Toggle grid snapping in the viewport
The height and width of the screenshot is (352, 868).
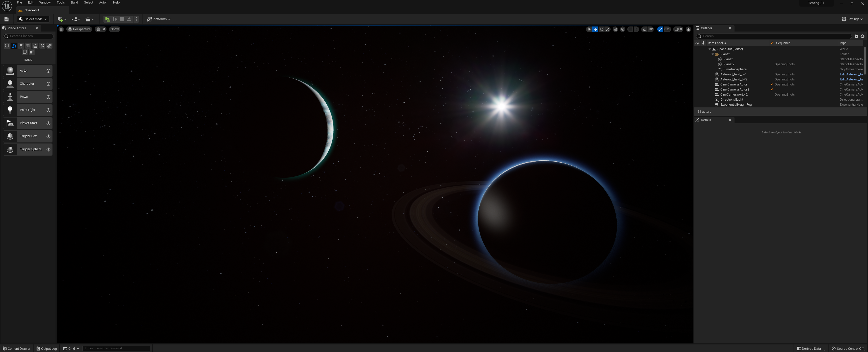[x=631, y=29]
